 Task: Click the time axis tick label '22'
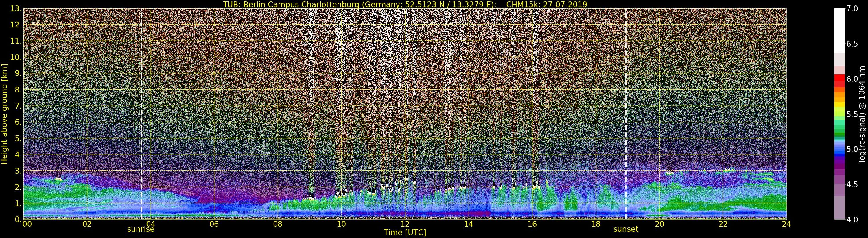tap(723, 224)
